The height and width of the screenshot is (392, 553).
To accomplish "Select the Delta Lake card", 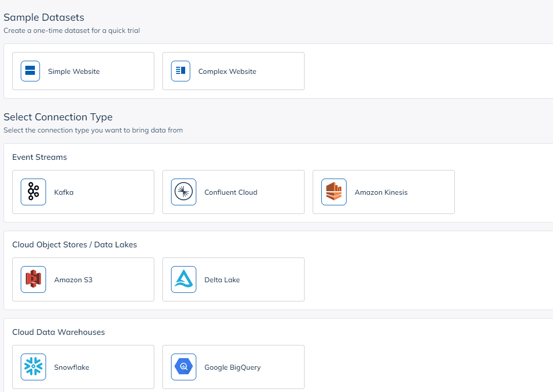I will click(233, 279).
